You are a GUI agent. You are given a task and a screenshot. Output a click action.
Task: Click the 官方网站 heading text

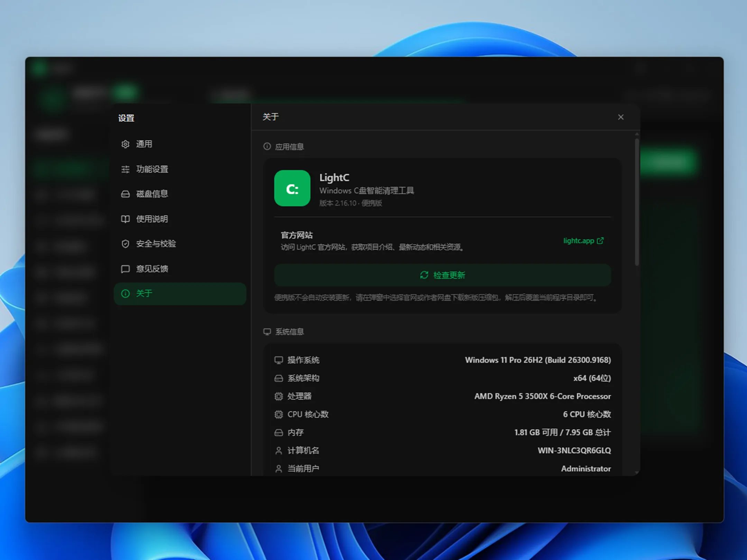click(297, 235)
